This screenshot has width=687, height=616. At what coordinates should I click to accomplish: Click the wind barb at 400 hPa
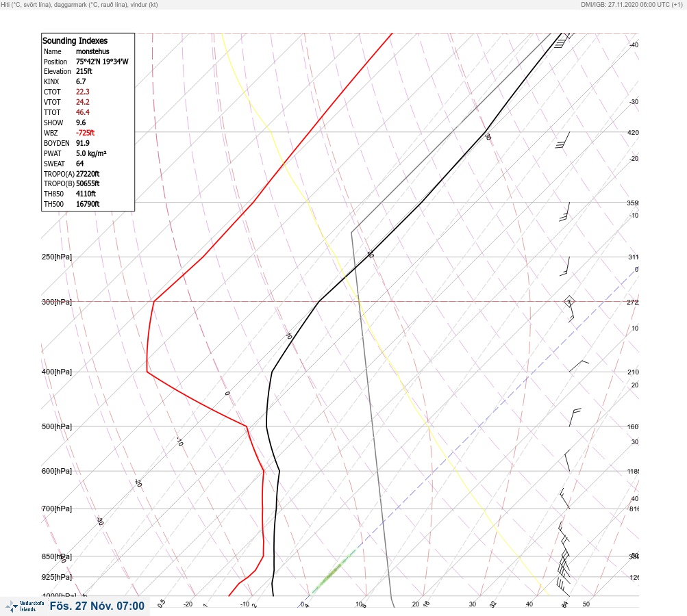579,366
